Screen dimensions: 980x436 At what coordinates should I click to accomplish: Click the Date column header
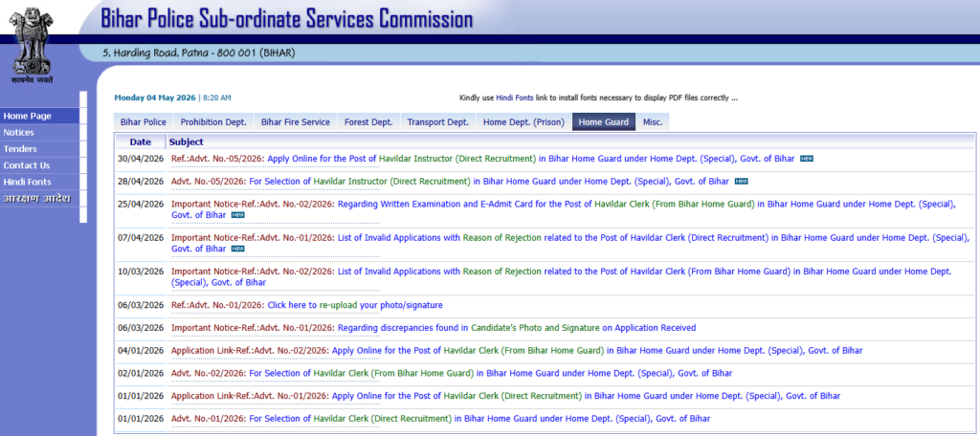point(141,142)
